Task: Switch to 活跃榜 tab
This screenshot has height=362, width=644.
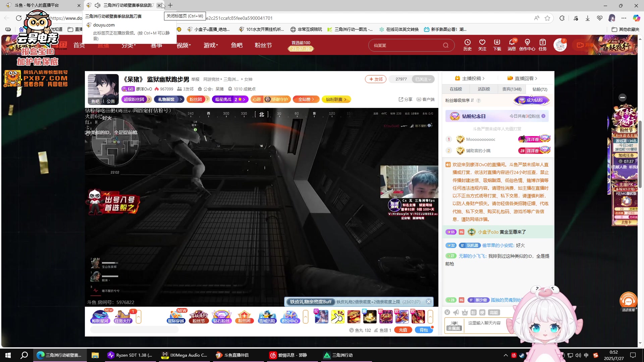Action: 484,89
